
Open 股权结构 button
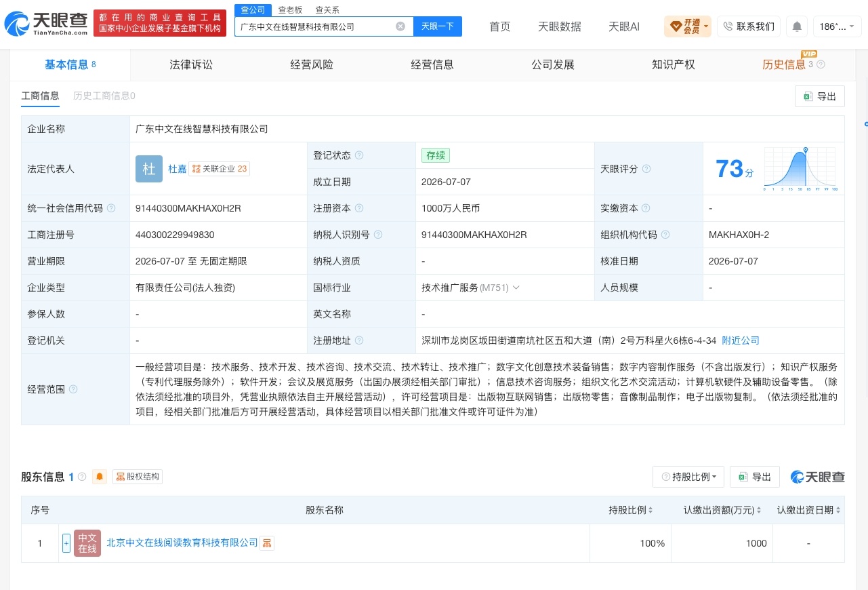(x=138, y=477)
